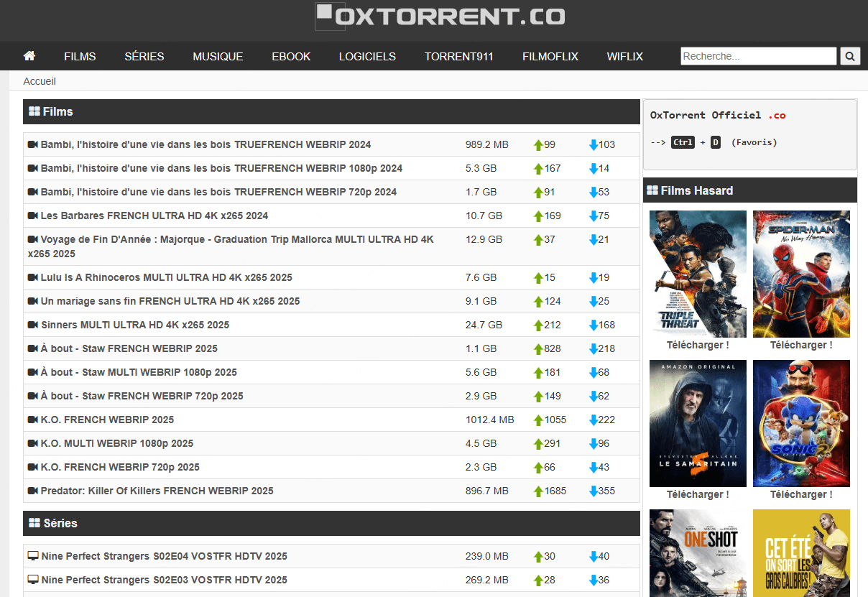
Task: Click the grid icon beside the Séries header
Action: (34, 524)
